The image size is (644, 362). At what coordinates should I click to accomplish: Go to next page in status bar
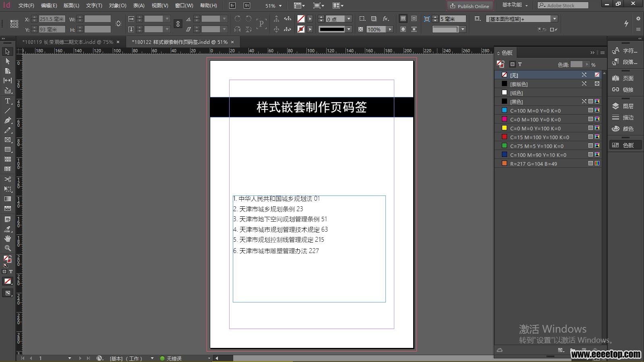[80, 358]
